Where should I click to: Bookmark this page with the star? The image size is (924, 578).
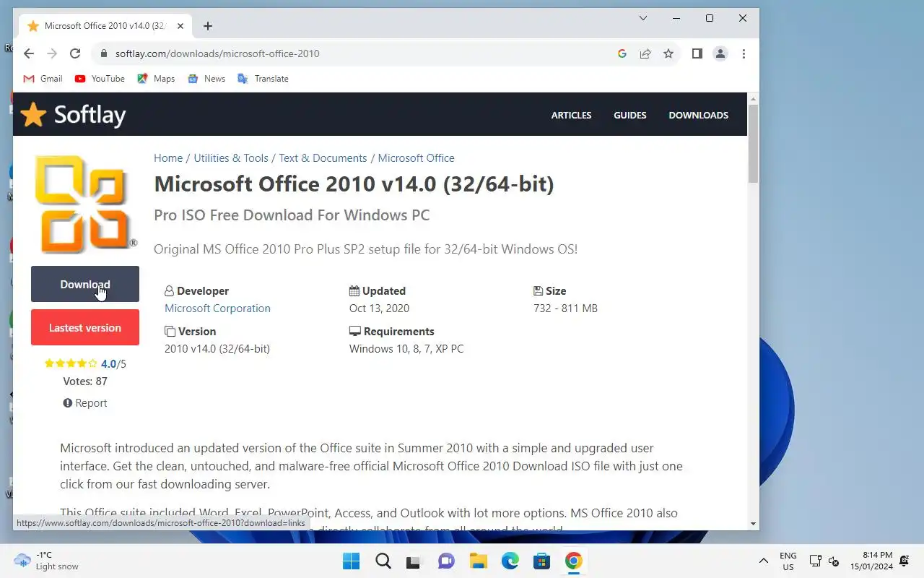(x=668, y=53)
